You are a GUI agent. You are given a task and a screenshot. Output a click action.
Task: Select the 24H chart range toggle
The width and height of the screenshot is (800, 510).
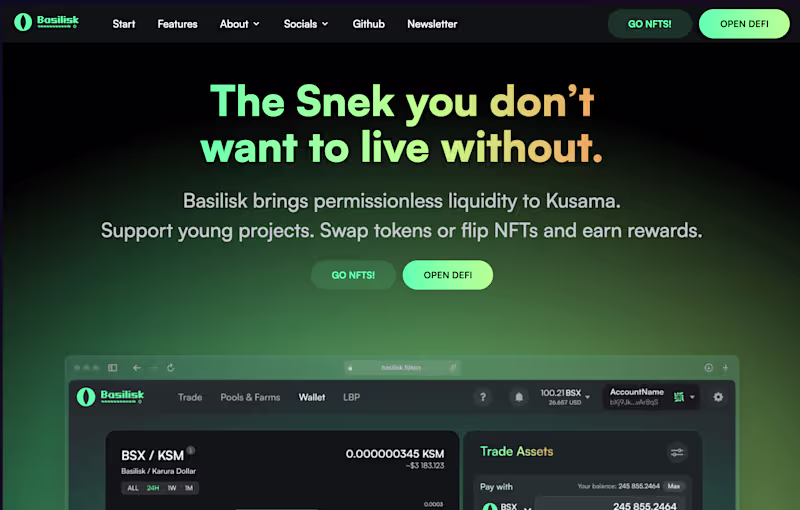[x=153, y=488]
